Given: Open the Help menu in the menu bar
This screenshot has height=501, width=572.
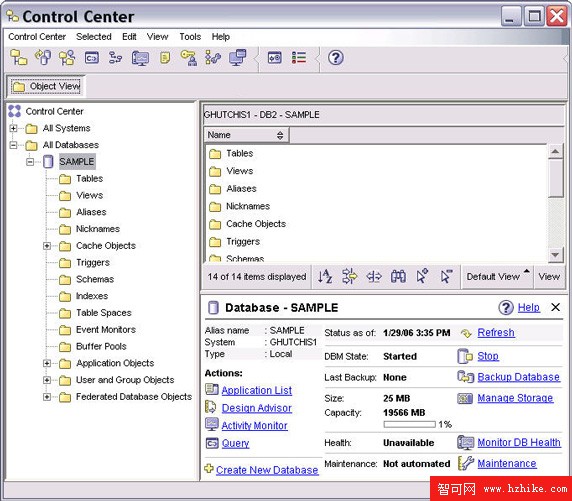Looking at the screenshot, I should pyautogui.click(x=221, y=36).
